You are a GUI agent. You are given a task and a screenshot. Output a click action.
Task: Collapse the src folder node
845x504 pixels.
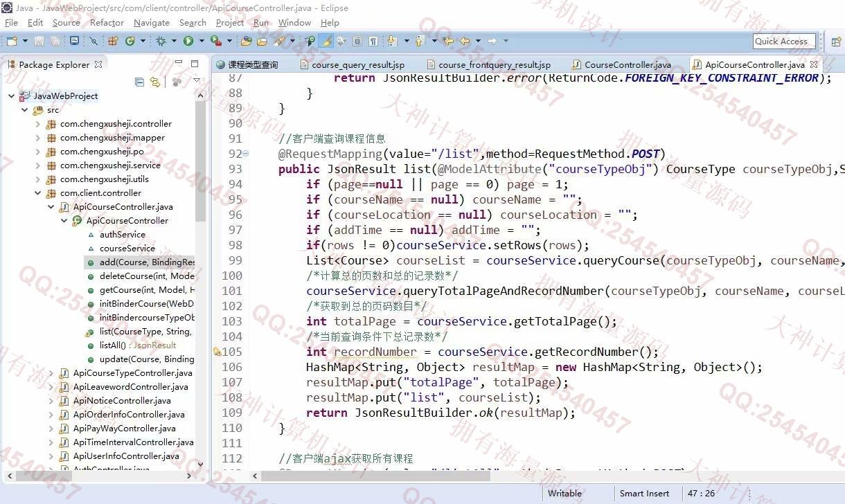tap(25, 110)
